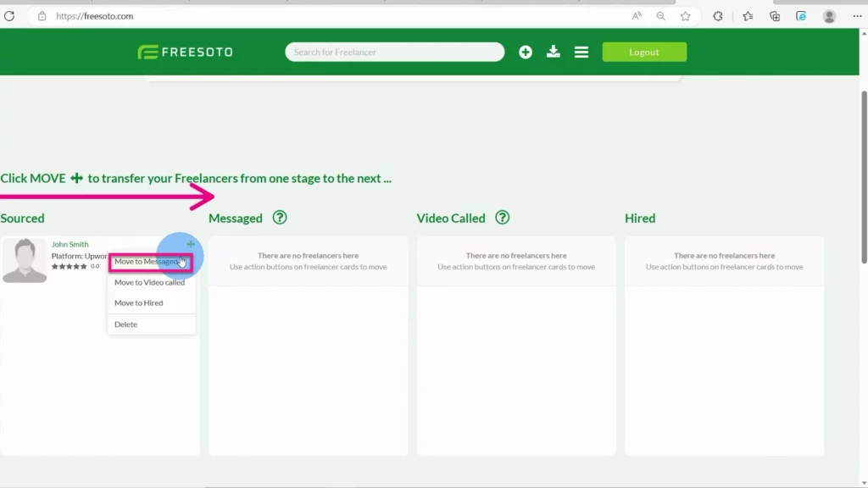Open the browser settings three-dots menu
Image resolution: width=868 pixels, height=488 pixels.
tap(857, 16)
